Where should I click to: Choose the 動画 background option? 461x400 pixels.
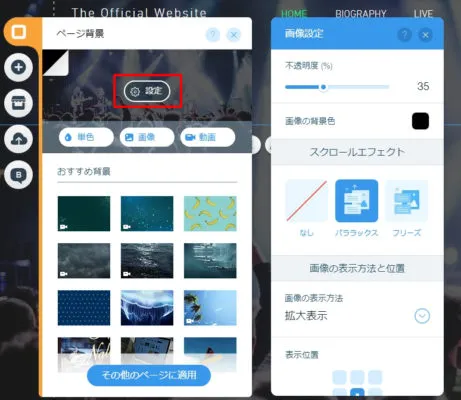[x=208, y=137]
